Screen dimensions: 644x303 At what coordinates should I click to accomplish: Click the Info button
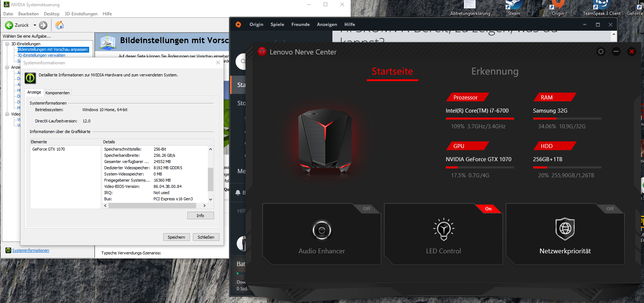coord(201,216)
